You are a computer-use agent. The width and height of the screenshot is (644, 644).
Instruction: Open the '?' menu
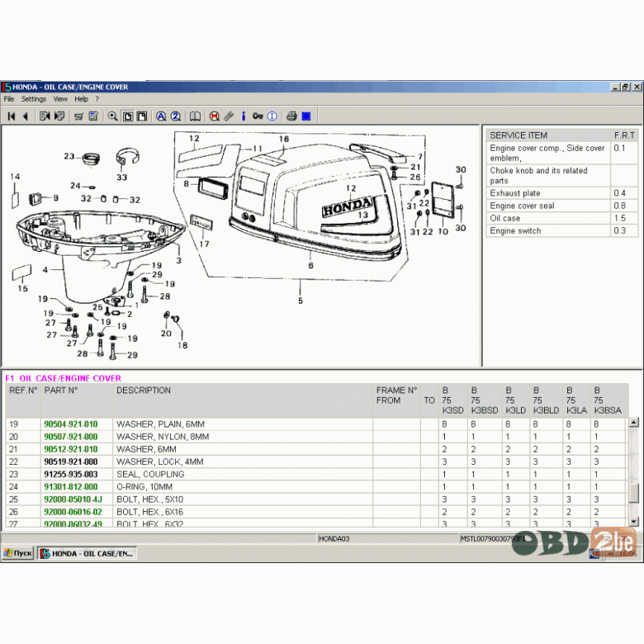pyautogui.click(x=97, y=99)
